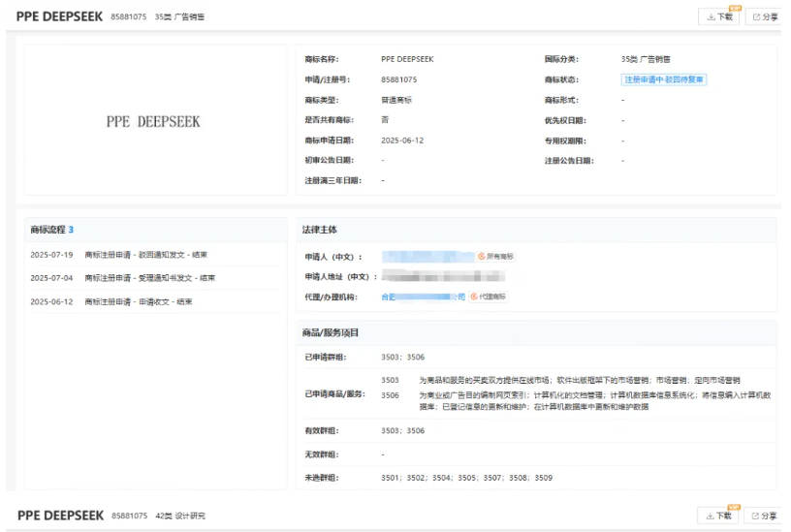
Task: Click the 注册申请中 trademark status tag
Action: click(x=664, y=79)
